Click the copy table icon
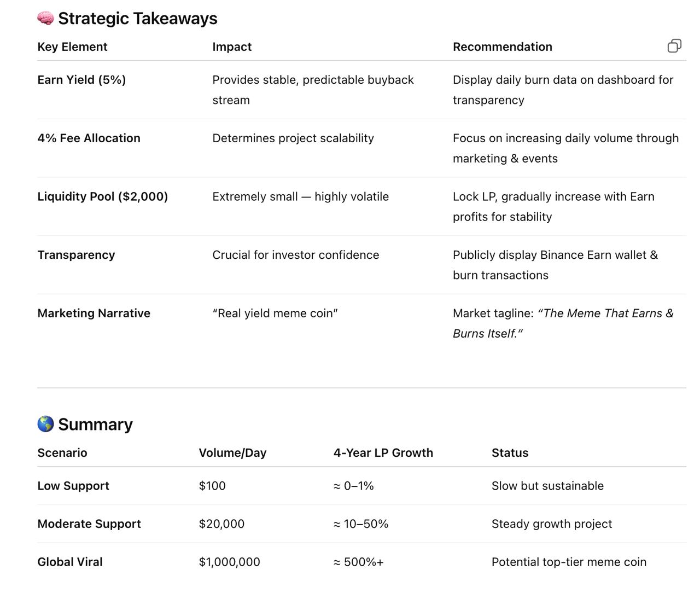The image size is (700, 610). (x=674, y=46)
